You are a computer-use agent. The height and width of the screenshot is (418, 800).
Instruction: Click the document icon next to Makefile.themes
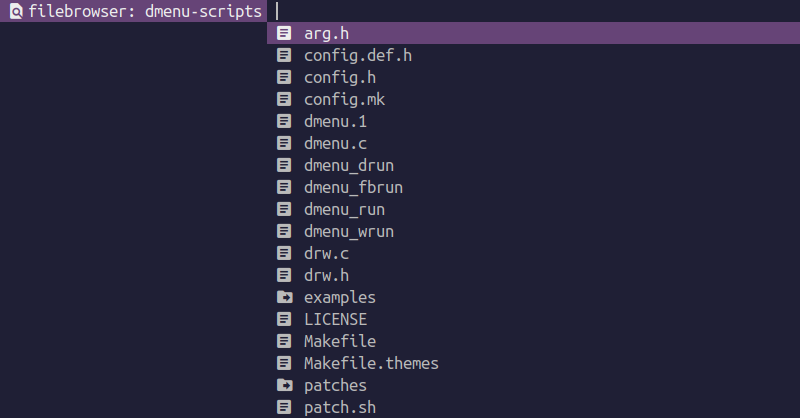284,363
